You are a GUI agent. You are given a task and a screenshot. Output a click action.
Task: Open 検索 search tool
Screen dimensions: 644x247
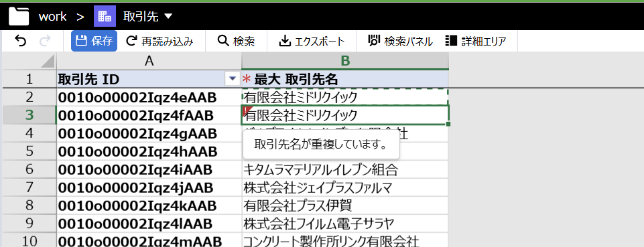point(236,41)
